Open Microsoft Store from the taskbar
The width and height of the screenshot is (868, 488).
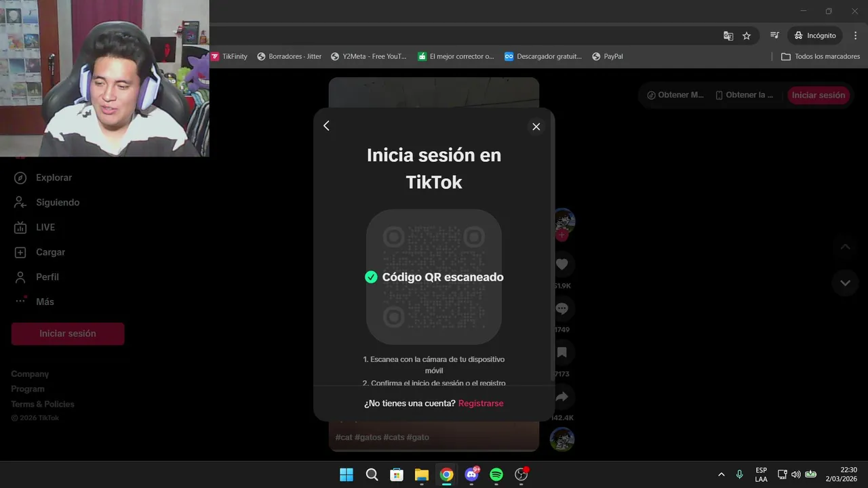point(397,474)
